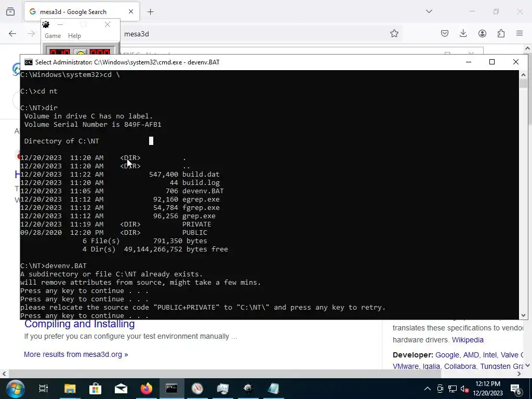Open the Firefox account icon

tap(482, 33)
